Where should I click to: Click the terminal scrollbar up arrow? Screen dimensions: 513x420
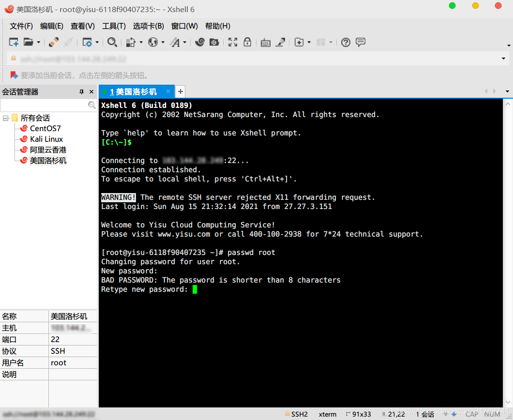[x=508, y=104]
